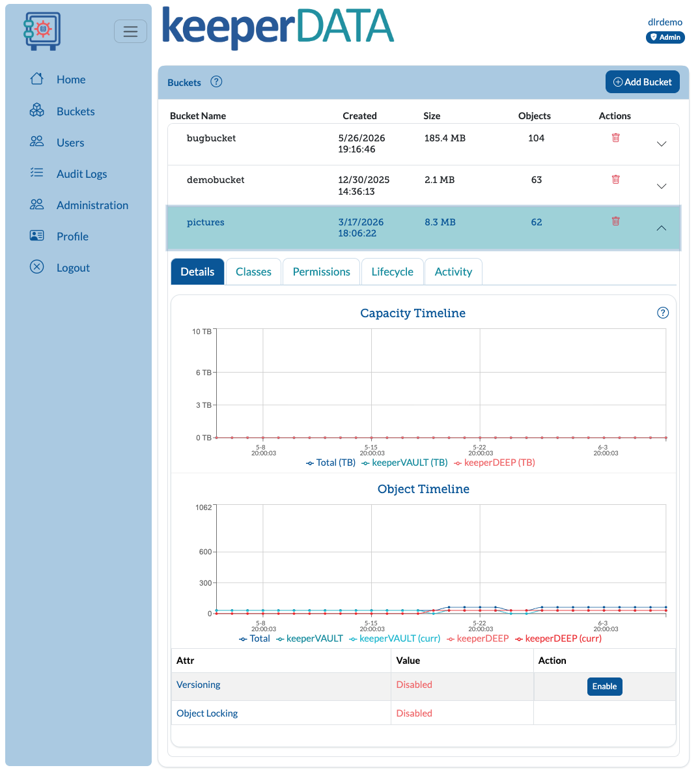Click the 185.4 MB size value

point(445,138)
